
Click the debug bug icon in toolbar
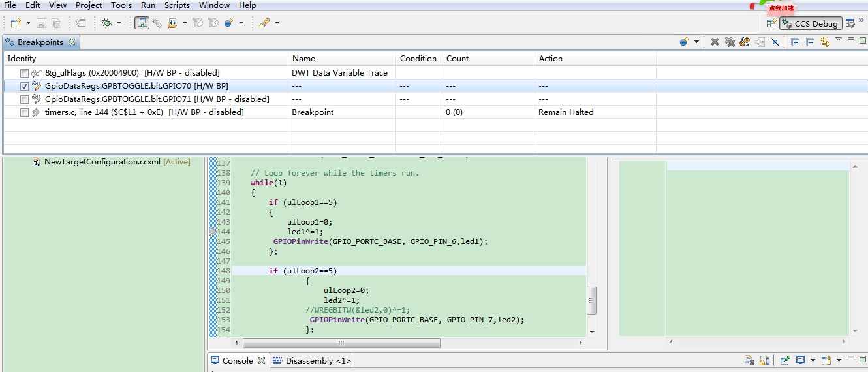[106, 23]
